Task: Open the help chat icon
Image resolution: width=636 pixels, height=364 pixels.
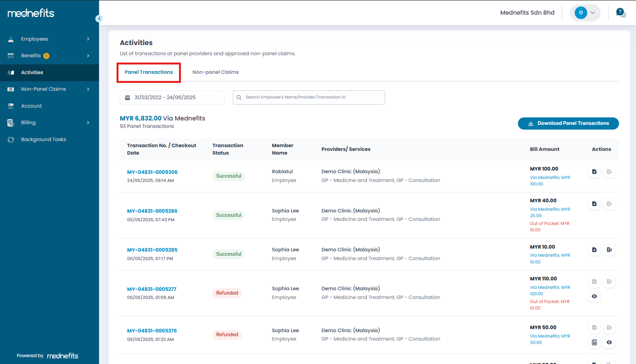Action: (x=620, y=13)
